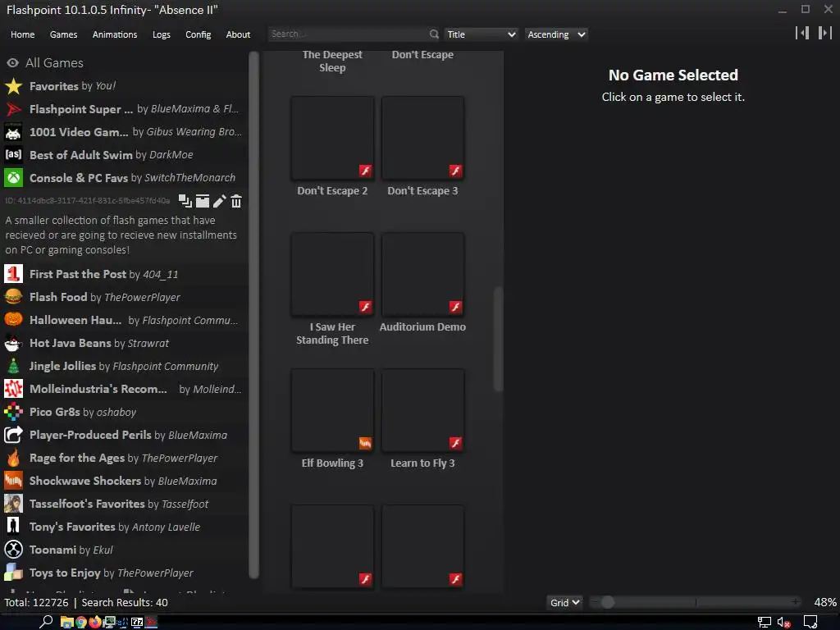840x630 pixels.
Task: Export the playlist with the box icon
Action: (203, 201)
